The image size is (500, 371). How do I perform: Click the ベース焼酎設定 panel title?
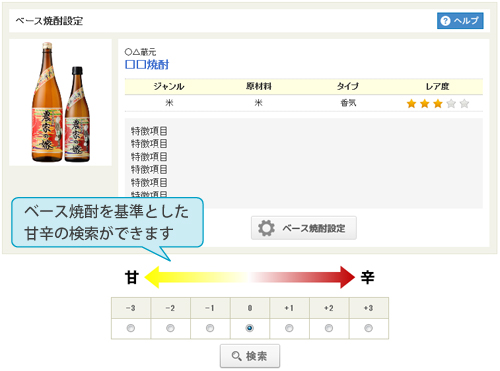(49, 21)
